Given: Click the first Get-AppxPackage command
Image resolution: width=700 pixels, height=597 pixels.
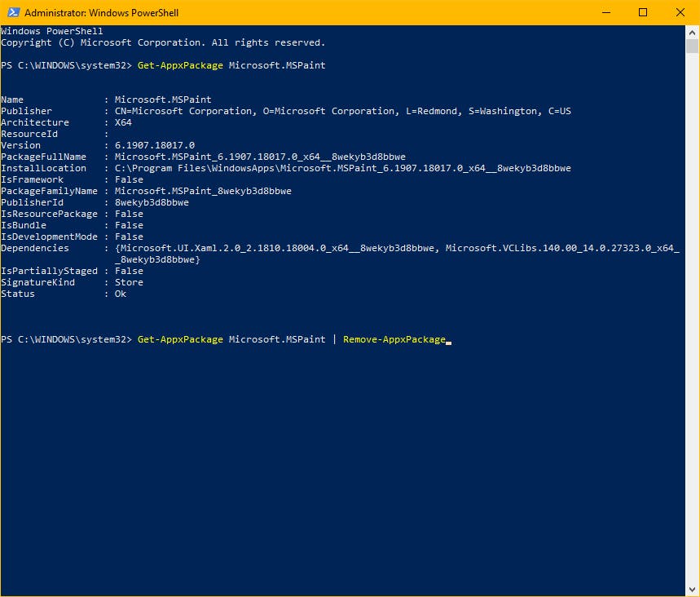Looking at the screenshot, I should [x=180, y=65].
